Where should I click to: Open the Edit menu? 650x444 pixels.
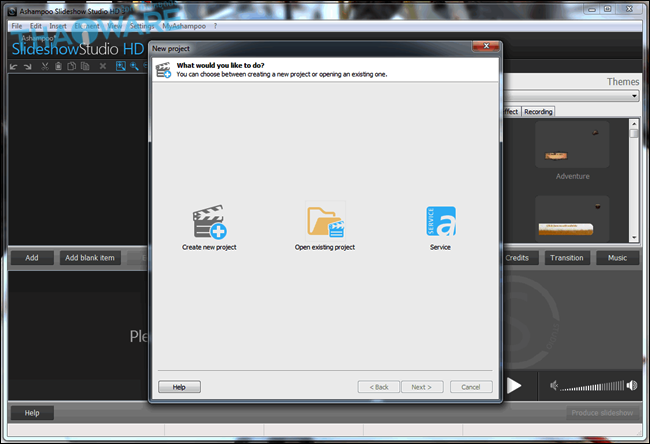tap(36, 26)
